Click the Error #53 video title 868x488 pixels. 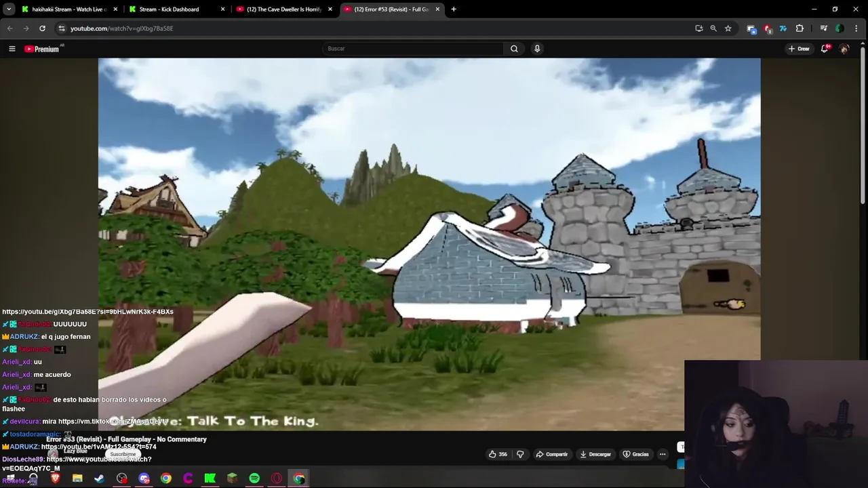[x=126, y=439]
